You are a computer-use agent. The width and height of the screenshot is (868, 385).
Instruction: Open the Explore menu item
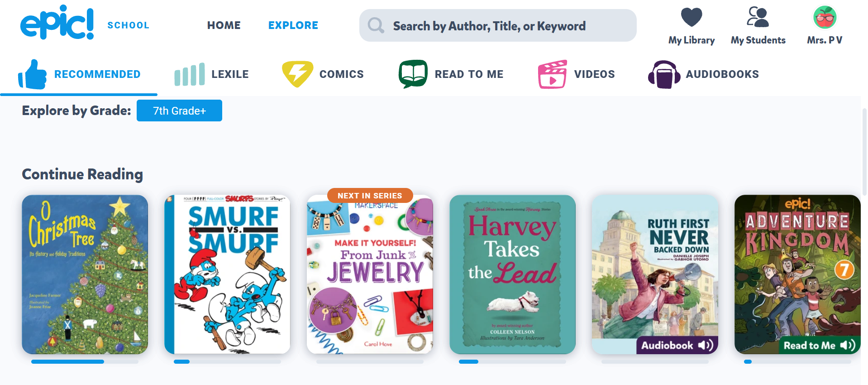point(293,25)
